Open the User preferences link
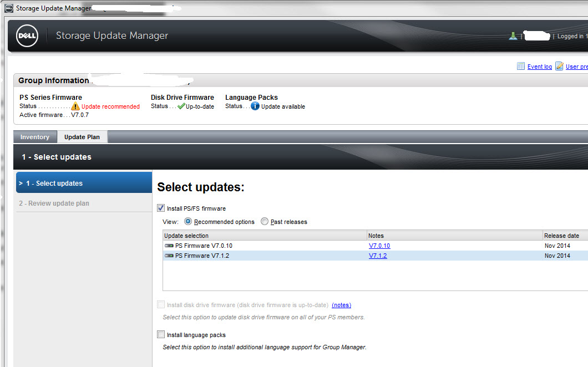This screenshot has width=588, height=367. [x=577, y=67]
